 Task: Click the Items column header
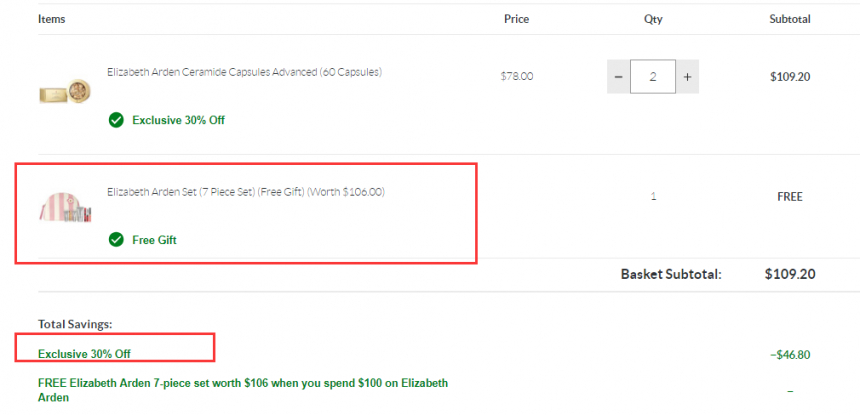click(x=52, y=19)
